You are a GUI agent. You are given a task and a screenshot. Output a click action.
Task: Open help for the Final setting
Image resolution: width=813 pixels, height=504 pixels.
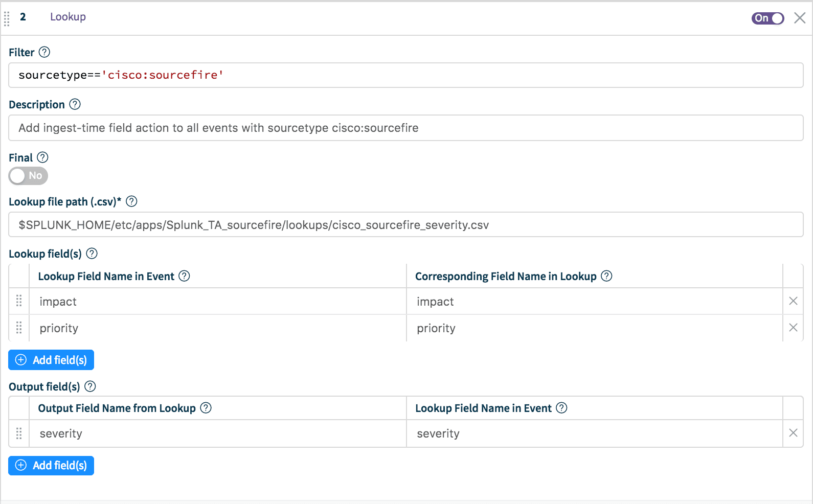pyautogui.click(x=43, y=157)
